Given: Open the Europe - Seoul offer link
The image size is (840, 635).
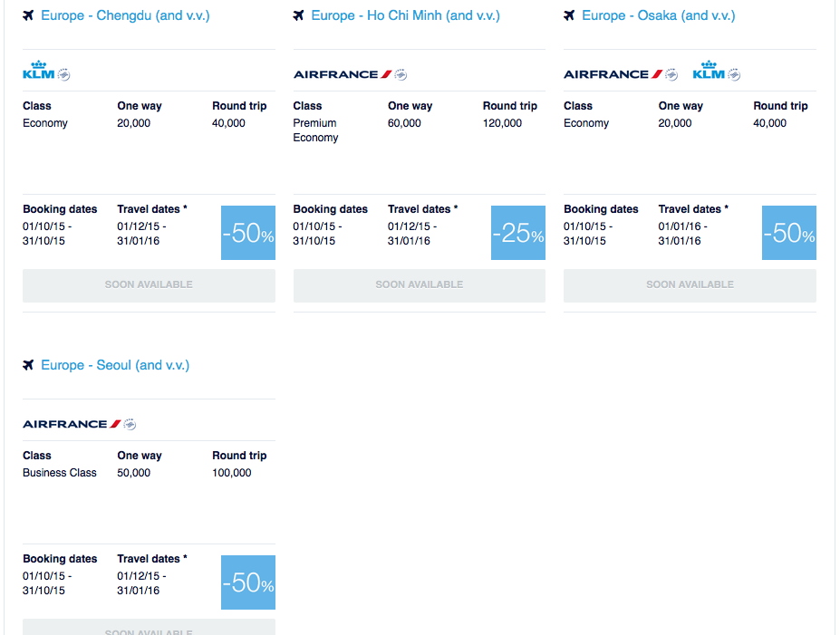Looking at the screenshot, I should pos(115,365).
